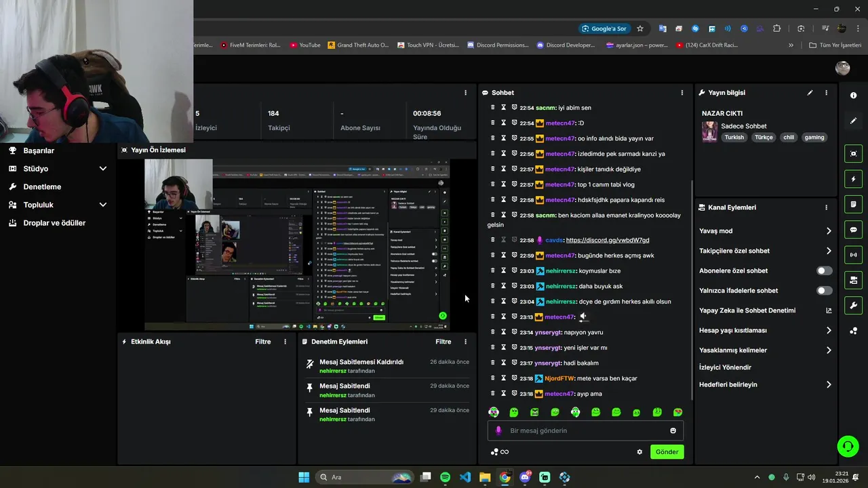Open Discord from the taskbar
This screenshot has height=488, width=868.
[525, 477]
